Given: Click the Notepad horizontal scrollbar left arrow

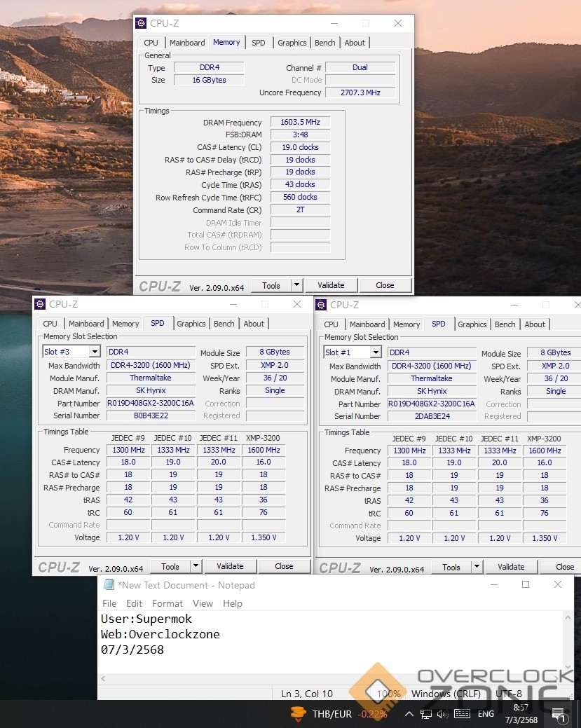Looking at the screenshot, I should tap(103, 678).
